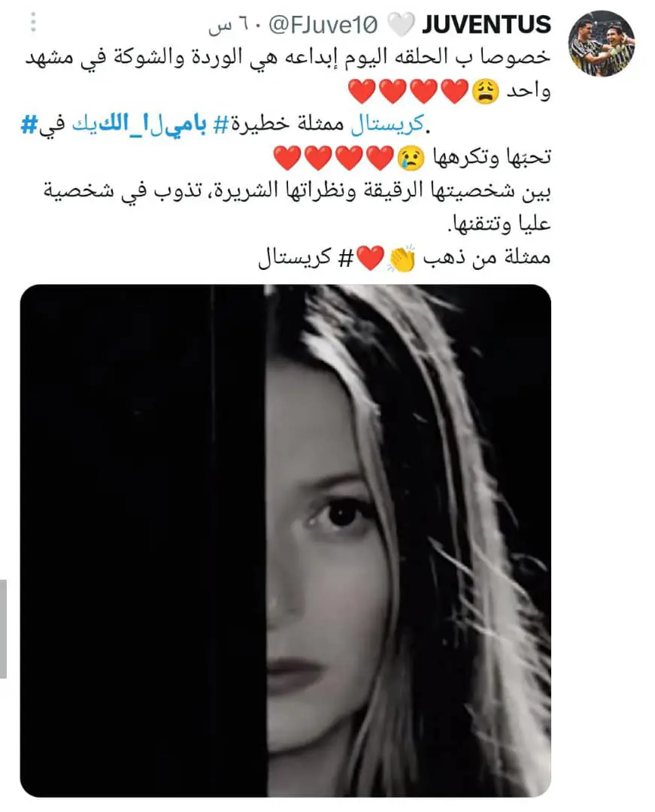Image resolution: width=655 pixels, height=812 pixels.
Task: Open the black-and-white portrait image
Action: point(285,541)
